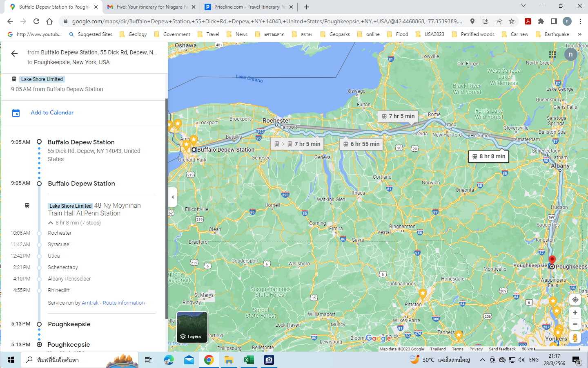This screenshot has height=368, width=588.
Task: Navigate back in the browser
Action: (10, 21)
